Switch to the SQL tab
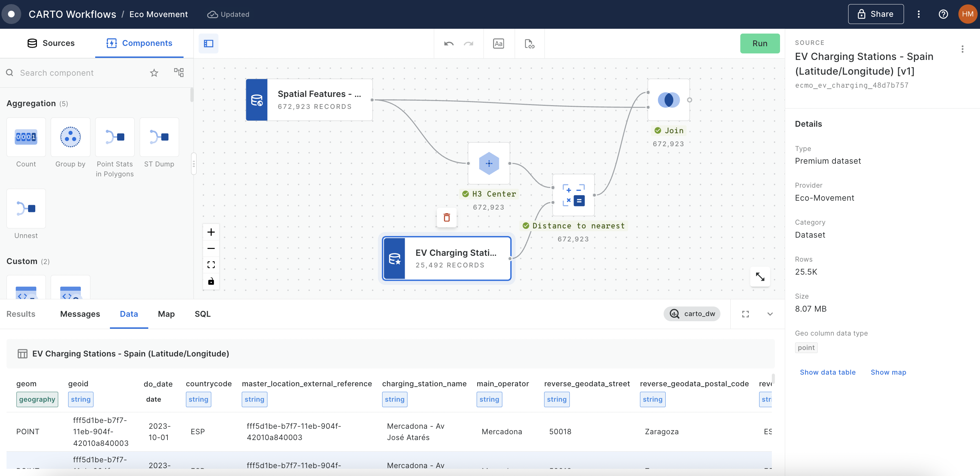Screen dimensions: 980x476 coord(202,314)
